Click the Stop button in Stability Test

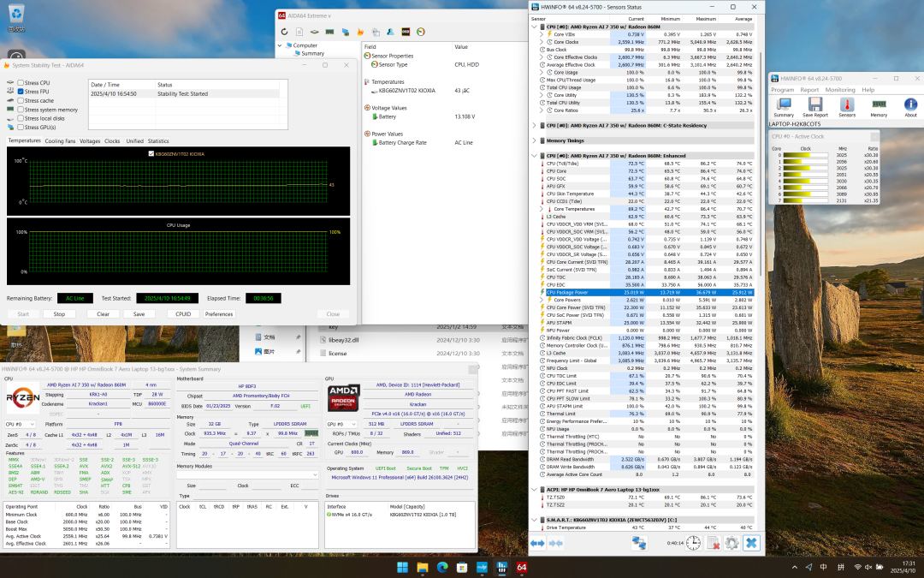point(60,314)
